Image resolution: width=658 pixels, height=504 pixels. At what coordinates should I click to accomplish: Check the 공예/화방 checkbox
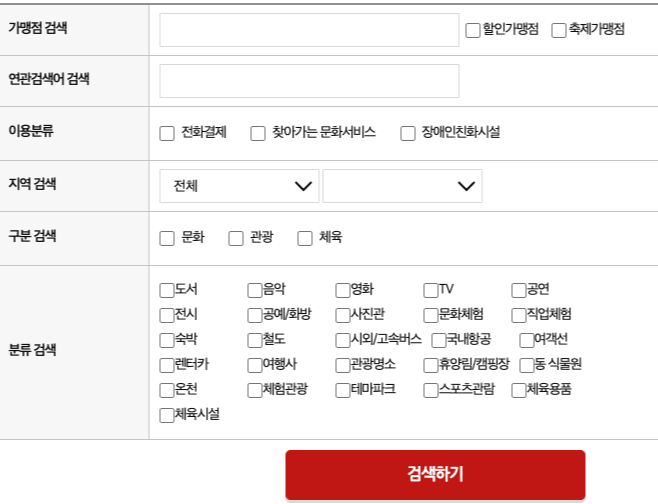255,316
